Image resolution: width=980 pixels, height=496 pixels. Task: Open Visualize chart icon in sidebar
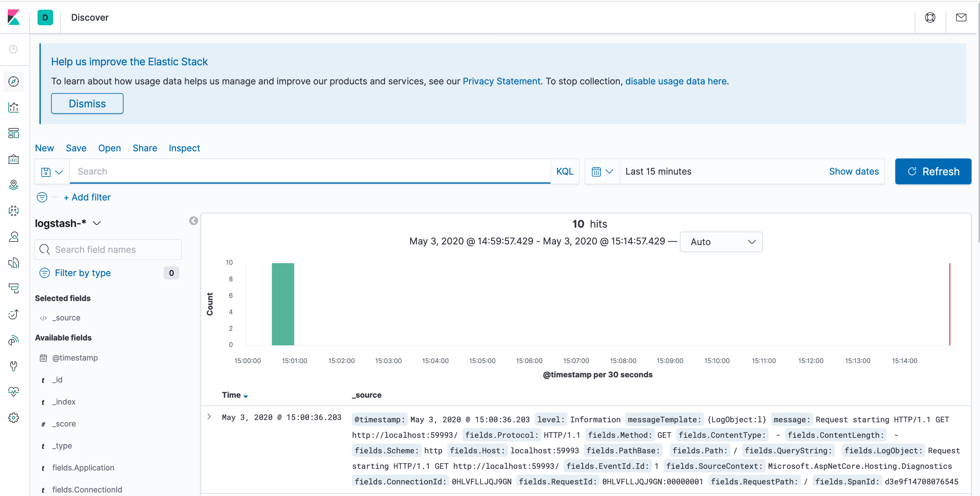coord(14,107)
